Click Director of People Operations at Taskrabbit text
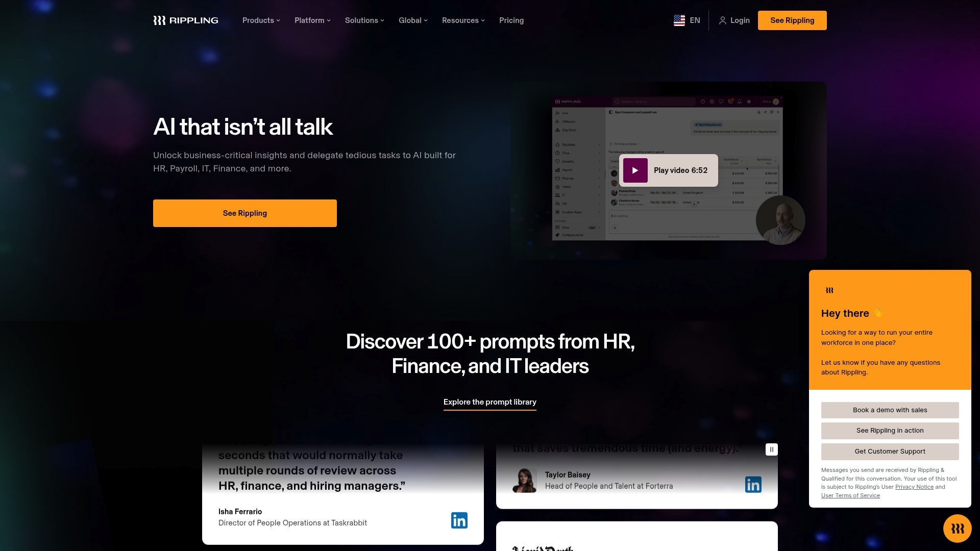The image size is (980, 551). (x=292, y=523)
